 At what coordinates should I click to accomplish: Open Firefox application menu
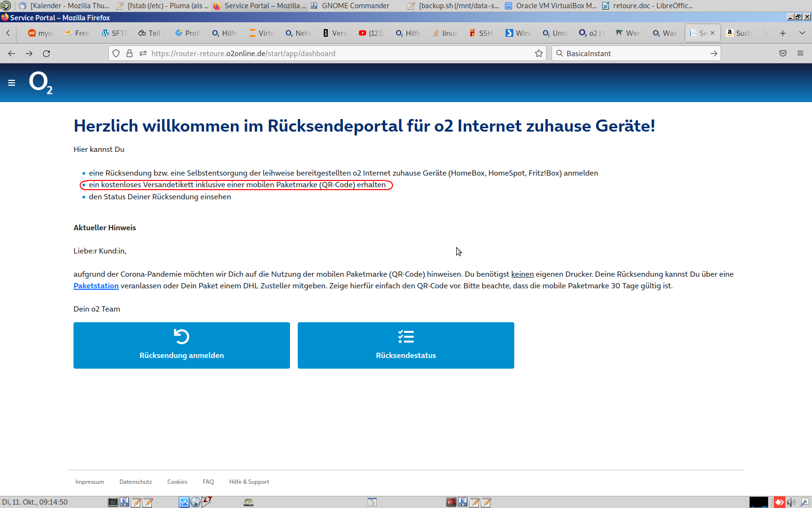click(x=800, y=54)
